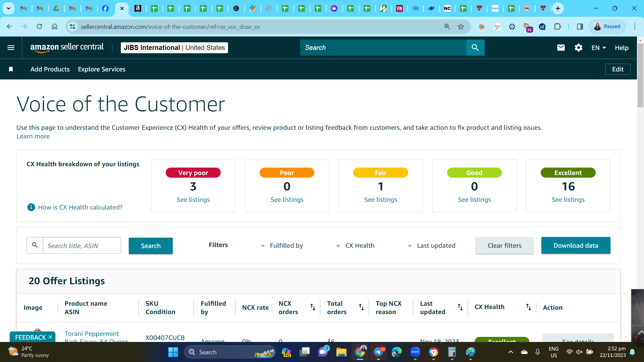Screen dimensions: 644x362
Task: Open the tab search chevron in Chrome
Action: 8,8
